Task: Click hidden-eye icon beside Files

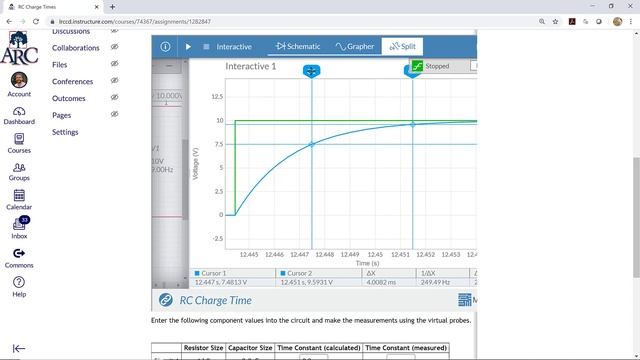Action: (115, 64)
